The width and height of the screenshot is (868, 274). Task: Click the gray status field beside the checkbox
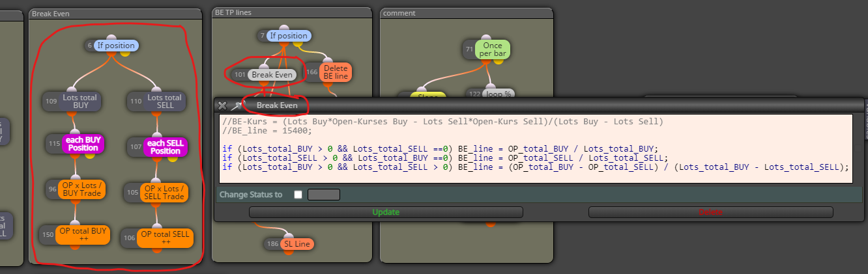(324, 195)
